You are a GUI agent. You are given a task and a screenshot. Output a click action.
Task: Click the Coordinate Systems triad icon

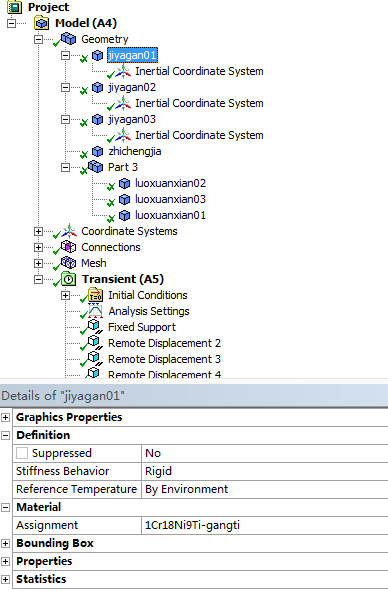click(x=69, y=231)
